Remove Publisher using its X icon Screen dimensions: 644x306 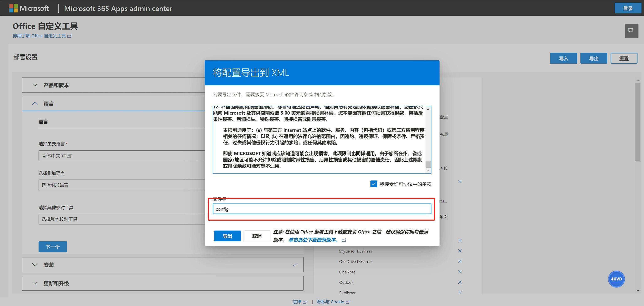pos(460,292)
